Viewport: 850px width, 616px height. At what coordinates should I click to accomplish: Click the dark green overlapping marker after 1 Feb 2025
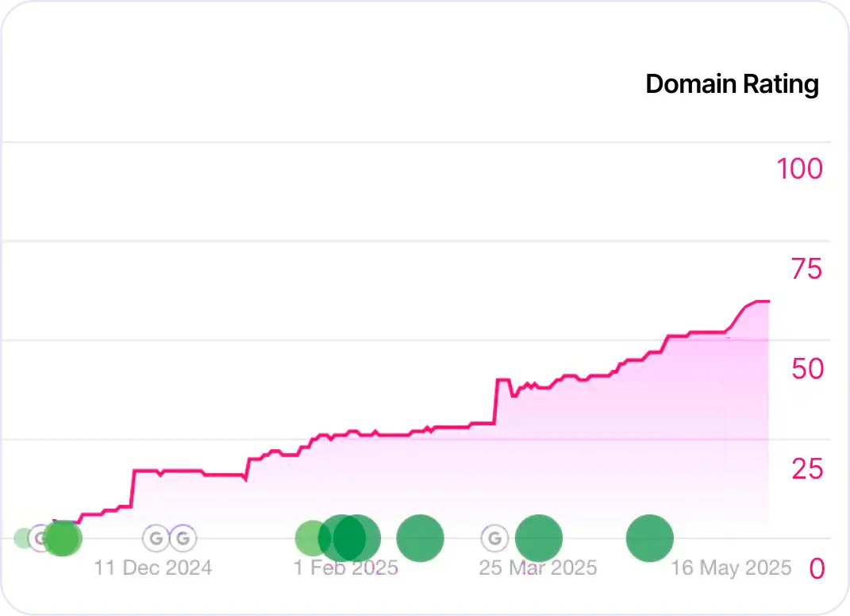click(x=349, y=538)
